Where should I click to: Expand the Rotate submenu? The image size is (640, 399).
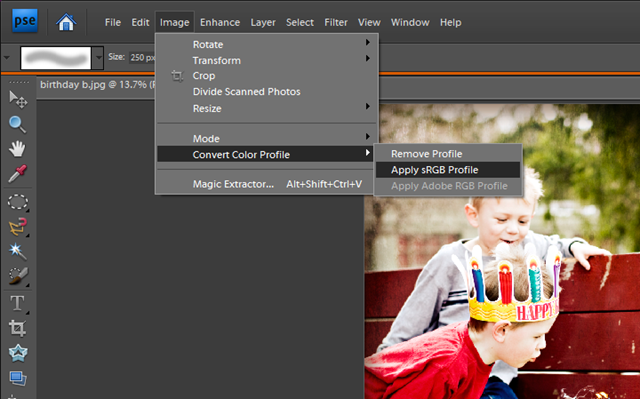[x=266, y=44]
